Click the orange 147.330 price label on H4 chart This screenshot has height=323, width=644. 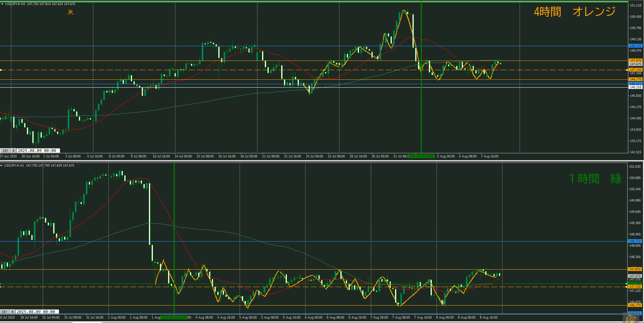click(635, 70)
